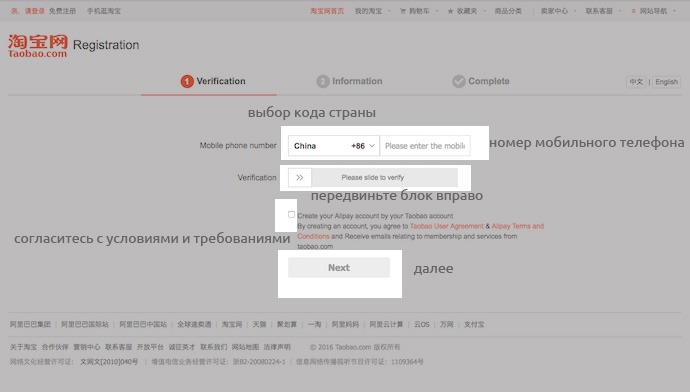Click into the mobile phone number field
Image resolution: width=690 pixels, height=392 pixels.
[425, 146]
